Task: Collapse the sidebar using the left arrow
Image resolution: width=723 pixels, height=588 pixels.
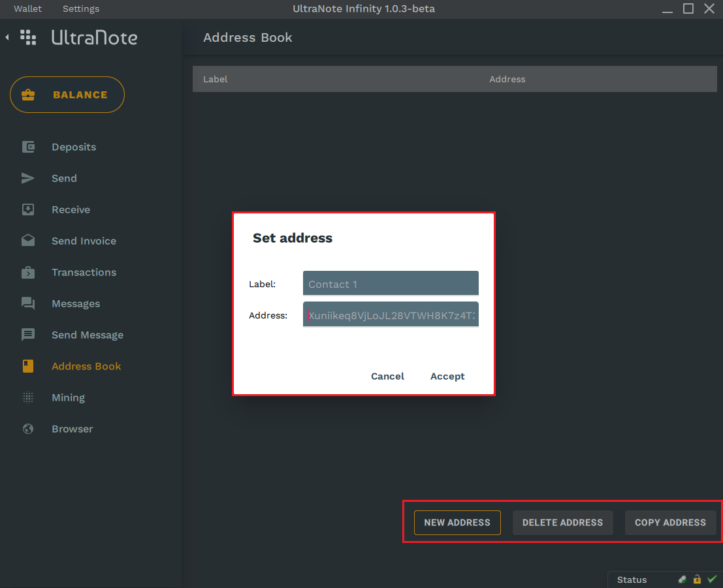Action: coord(7,37)
